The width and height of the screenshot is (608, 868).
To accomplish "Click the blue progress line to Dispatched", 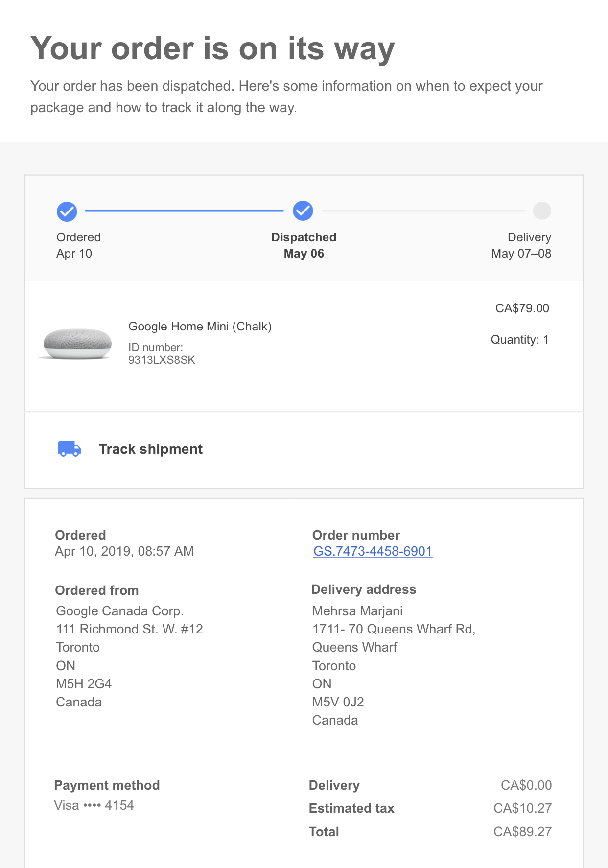I will [x=185, y=211].
